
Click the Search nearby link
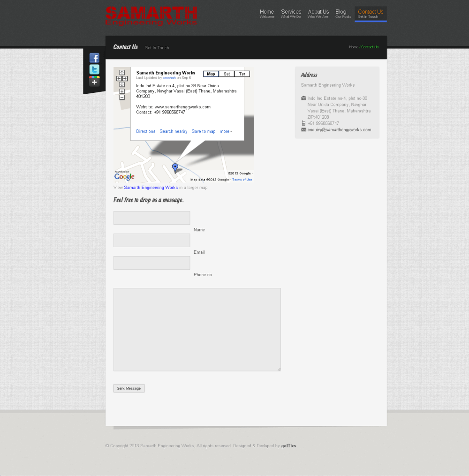[174, 131]
